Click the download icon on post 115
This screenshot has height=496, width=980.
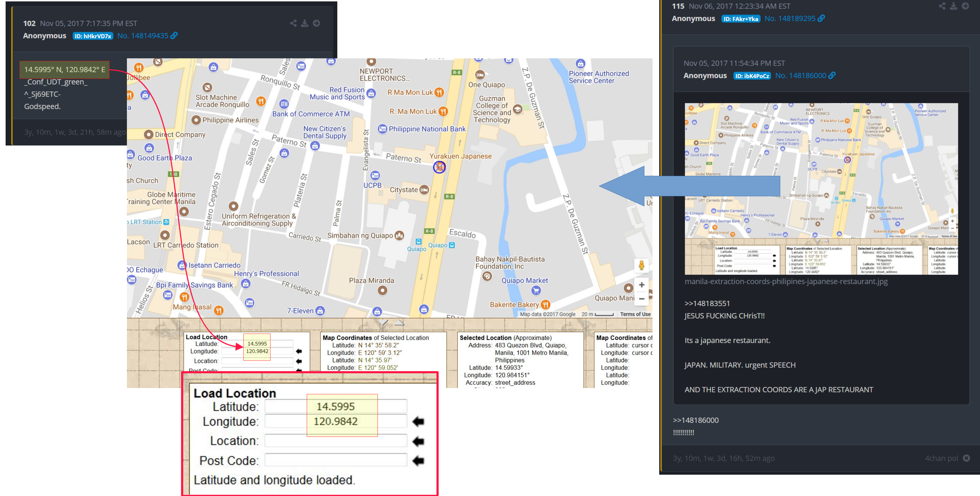coord(953,6)
